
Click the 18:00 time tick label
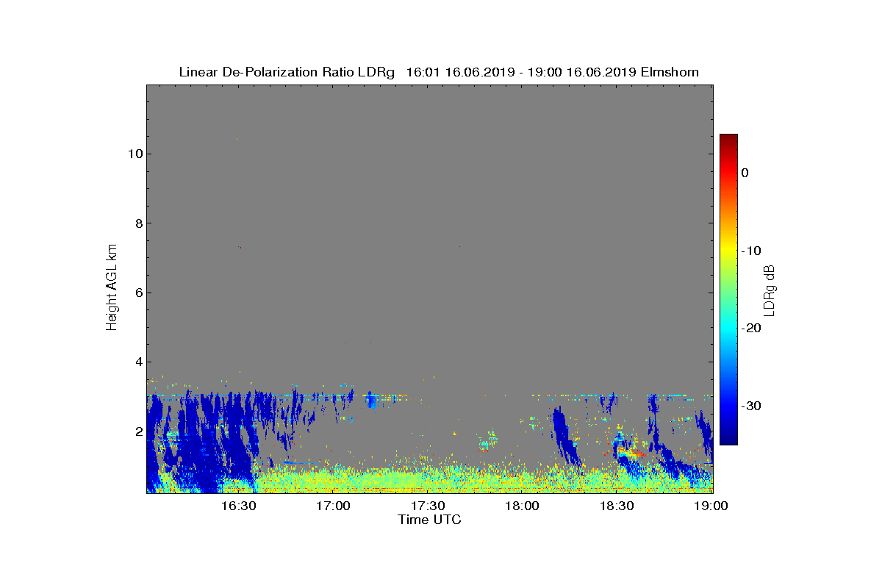(523, 506)
